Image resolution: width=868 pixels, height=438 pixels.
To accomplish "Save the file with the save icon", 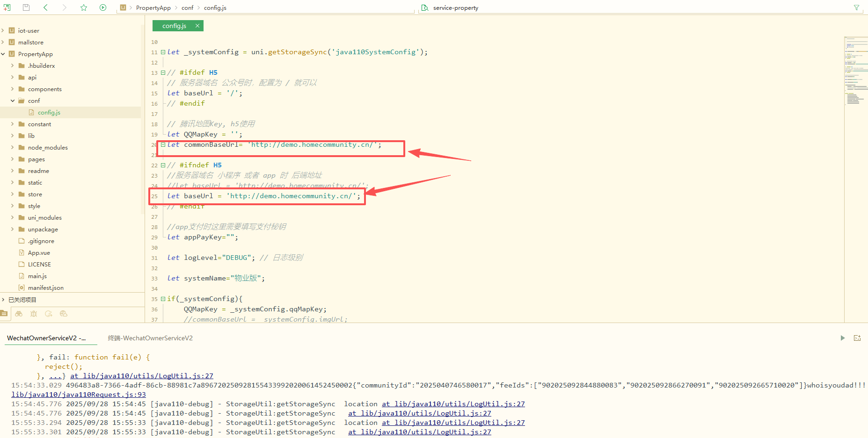I will [26, 7].
